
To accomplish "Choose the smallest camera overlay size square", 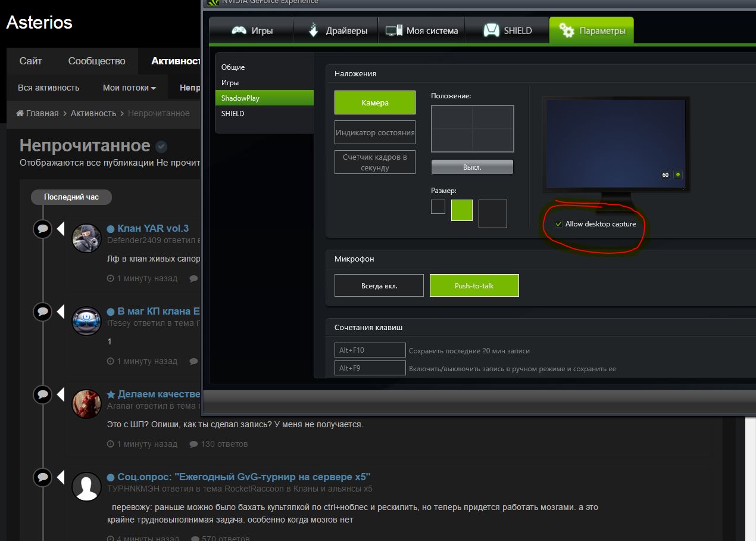I will pyautogui.click(x=438, y=207).
